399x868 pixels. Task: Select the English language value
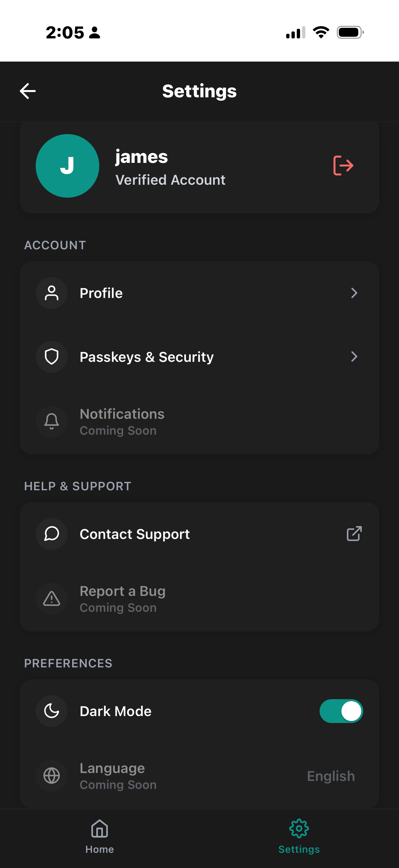coord(331,776)
